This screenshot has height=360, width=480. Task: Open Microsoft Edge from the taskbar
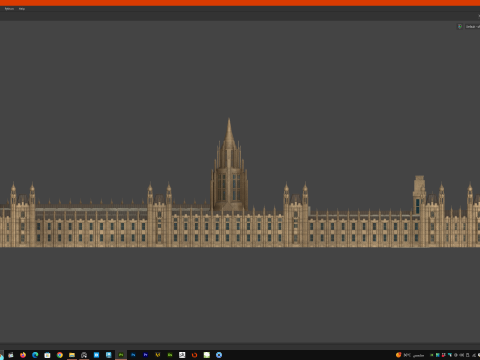click(35, 355)
